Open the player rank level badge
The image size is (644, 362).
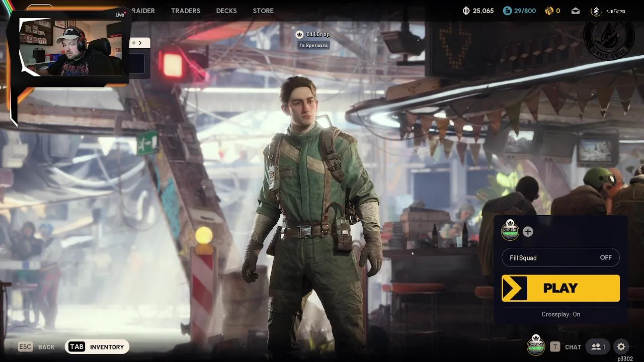point(596,11)
